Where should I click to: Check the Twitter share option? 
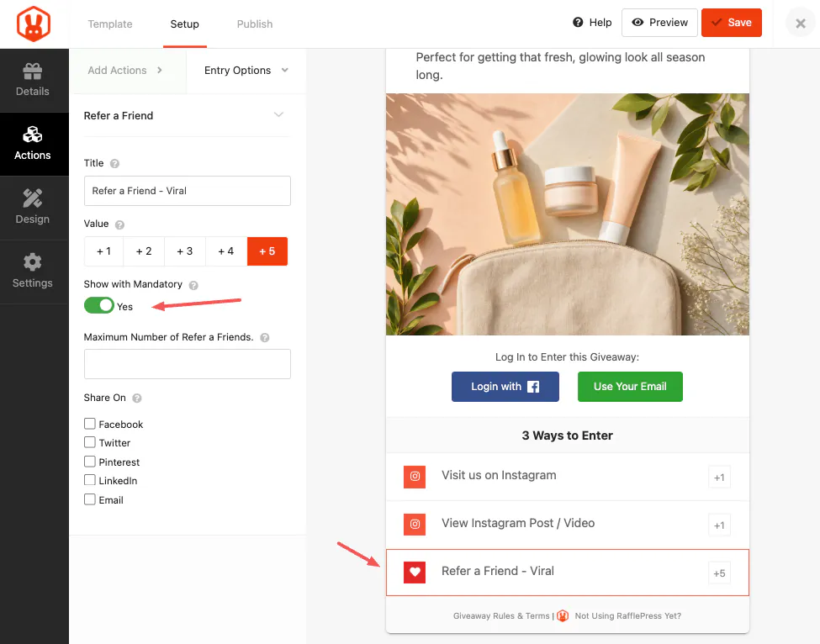90,442
